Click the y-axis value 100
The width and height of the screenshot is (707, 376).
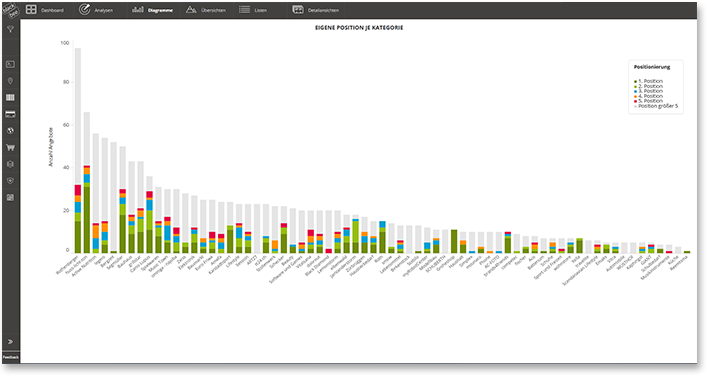(64, 43)
